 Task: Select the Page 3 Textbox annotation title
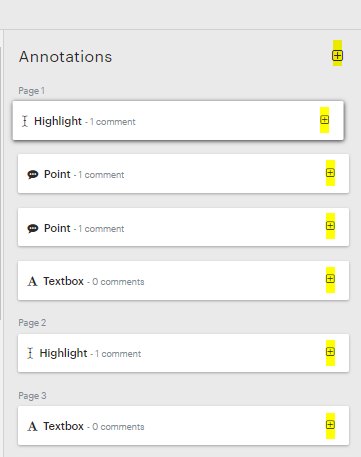tap(63, 426)
